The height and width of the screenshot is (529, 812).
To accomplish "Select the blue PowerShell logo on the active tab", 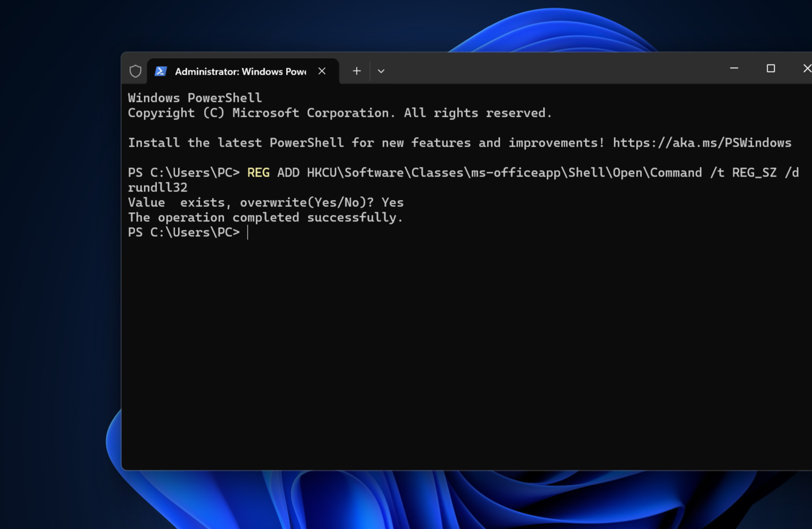I will pos(161,71).
